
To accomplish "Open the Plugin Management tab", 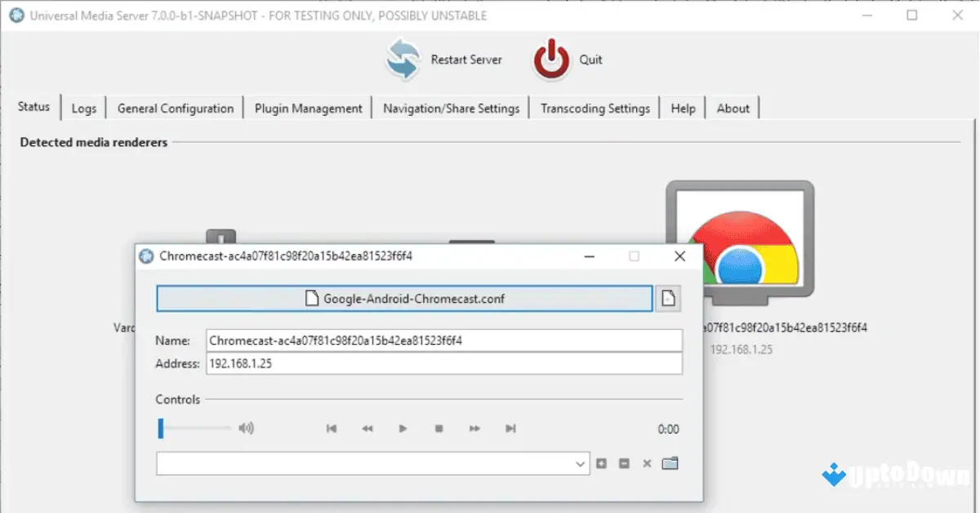I will coord(308,107).
